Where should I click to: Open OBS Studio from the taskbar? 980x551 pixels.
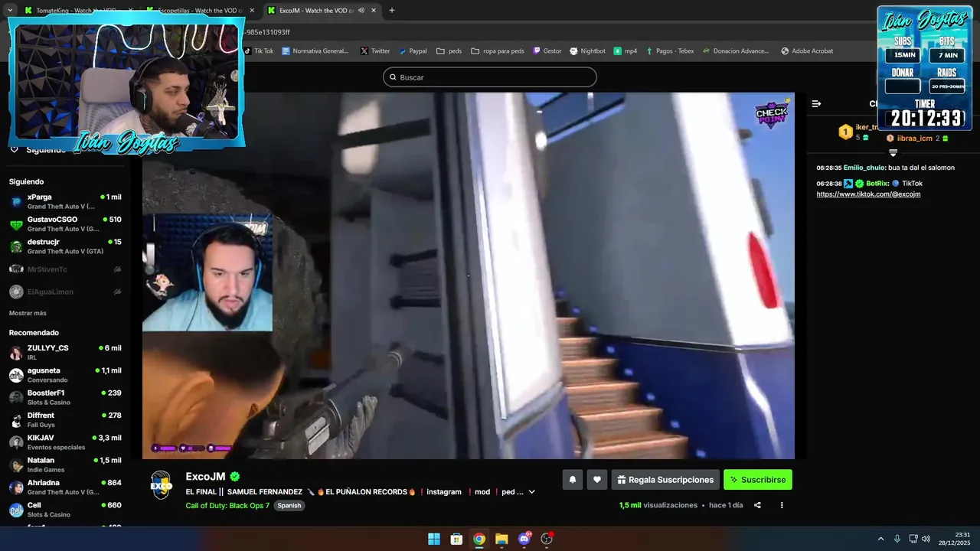pyautogui.click(x=547, y=539)
